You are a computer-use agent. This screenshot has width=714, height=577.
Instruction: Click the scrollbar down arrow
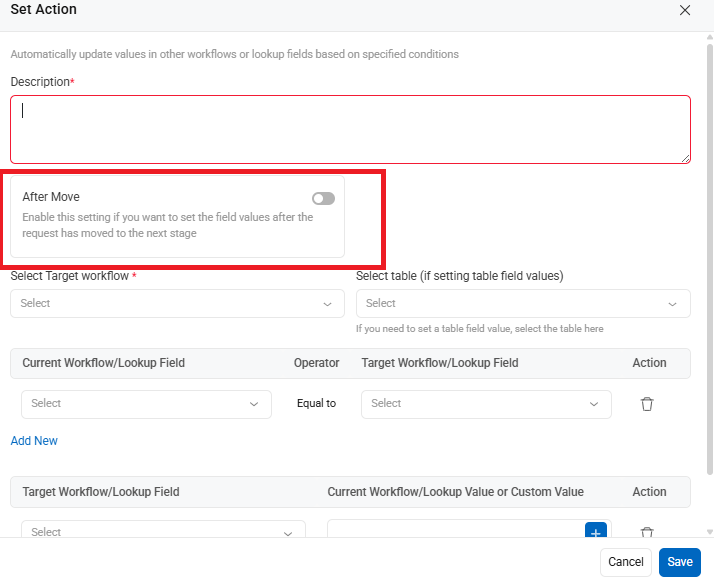click(x=709, y=531)
